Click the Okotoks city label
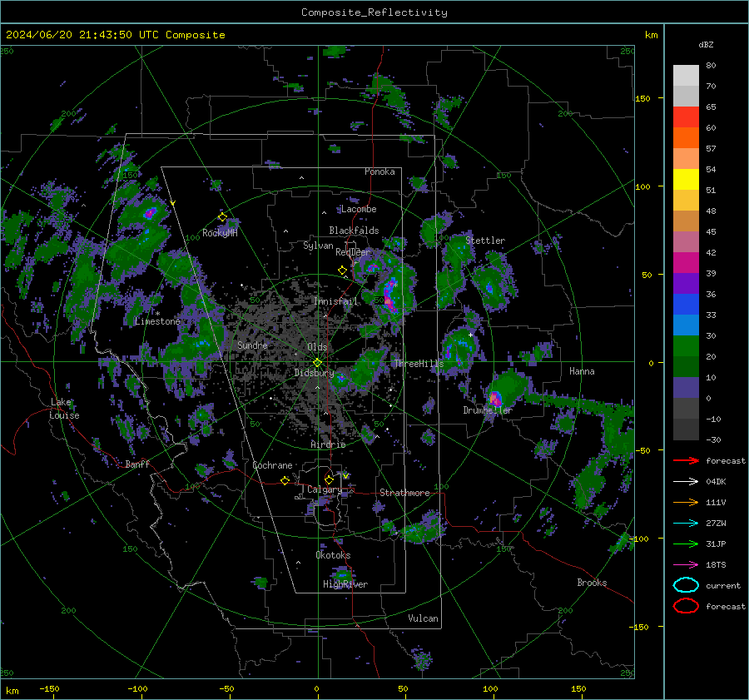The image size is (749, 700). point(333,555)
